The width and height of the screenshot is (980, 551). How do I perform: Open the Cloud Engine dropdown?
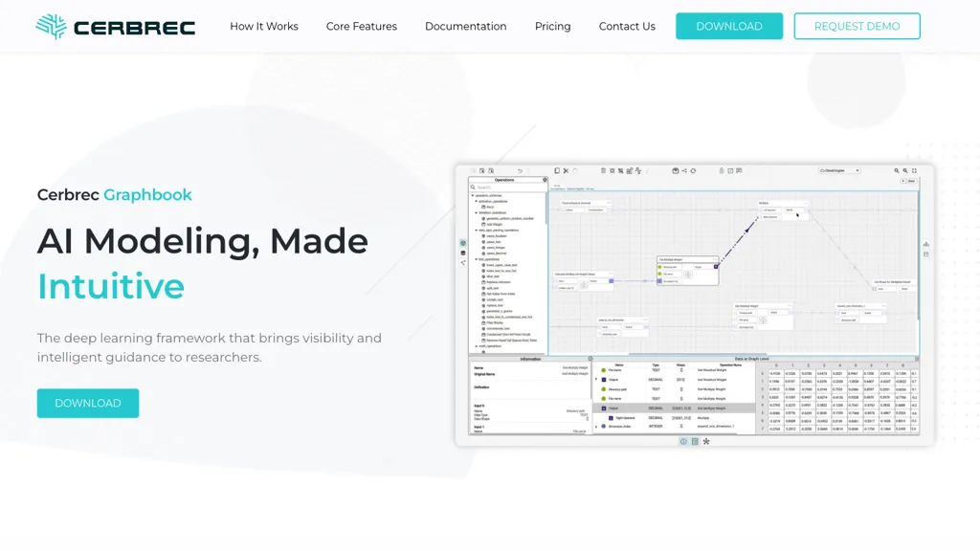(x=839, y=171)
